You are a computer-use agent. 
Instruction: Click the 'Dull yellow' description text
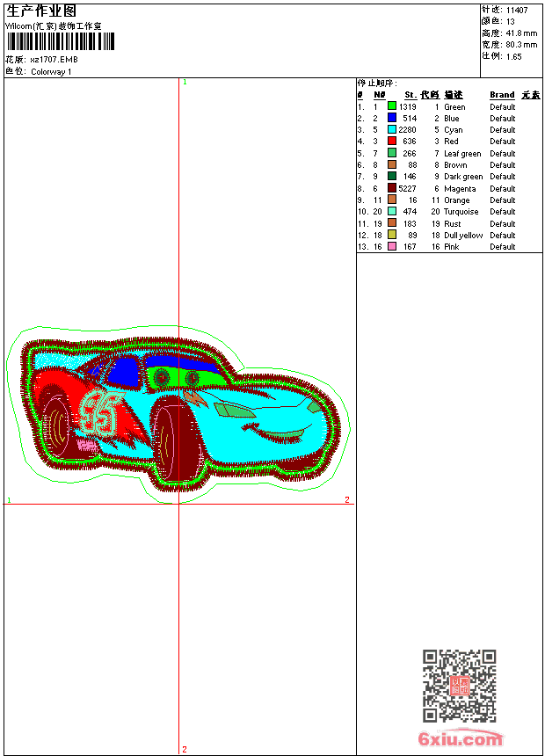tap(463, 236)
